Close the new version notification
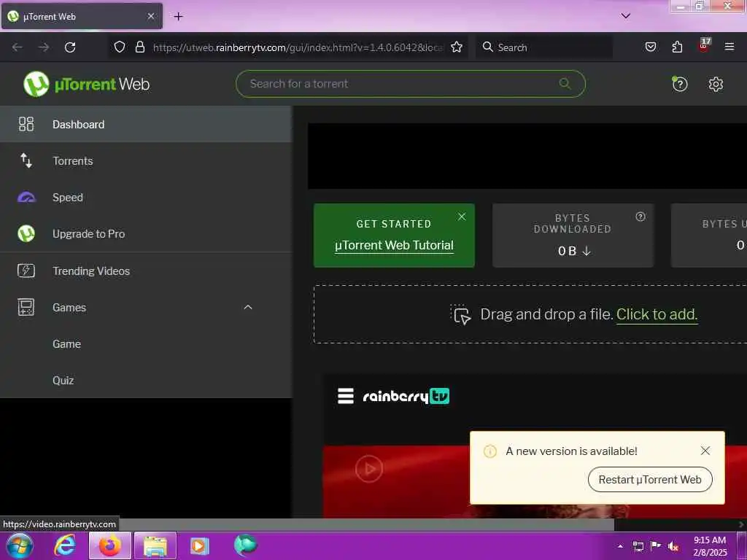 tap(705, 451)
